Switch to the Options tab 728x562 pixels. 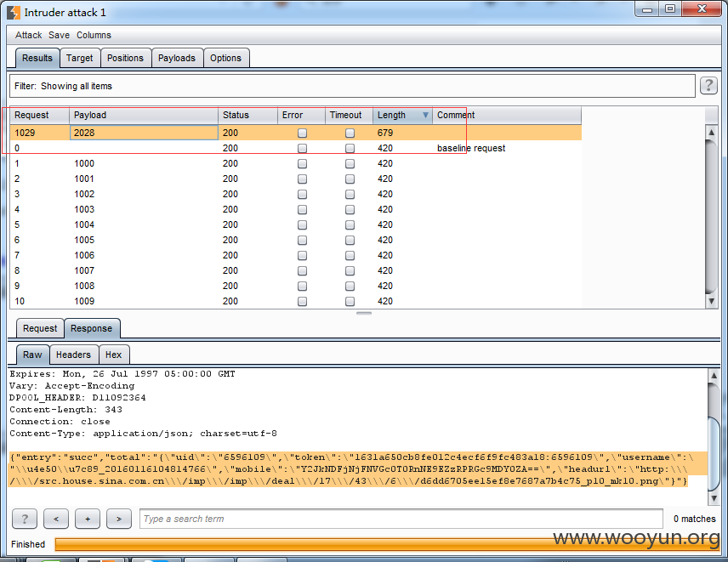[x=225, y=58]
